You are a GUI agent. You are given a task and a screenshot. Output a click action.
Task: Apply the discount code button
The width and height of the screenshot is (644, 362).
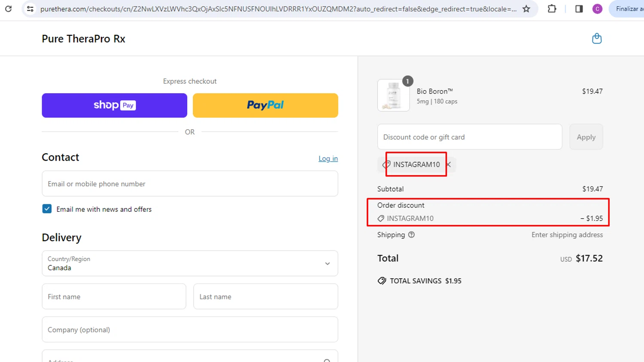click(x=586, y=137)
